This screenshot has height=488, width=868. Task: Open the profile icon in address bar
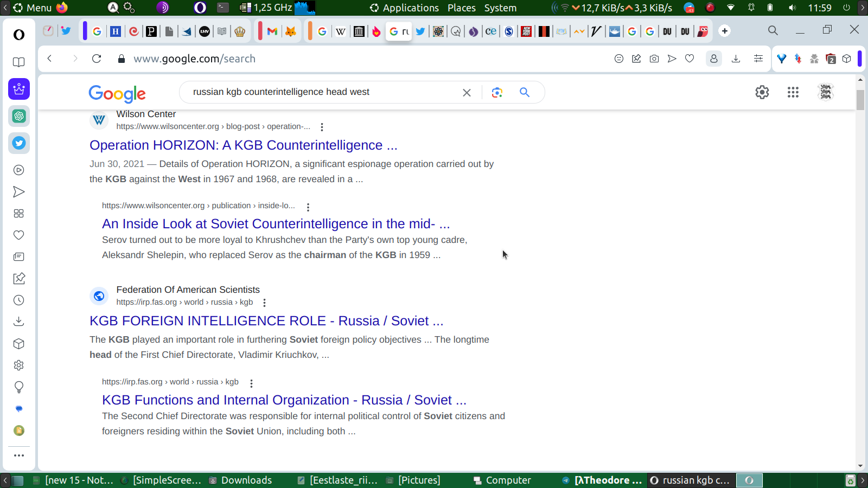click(714, 59)
